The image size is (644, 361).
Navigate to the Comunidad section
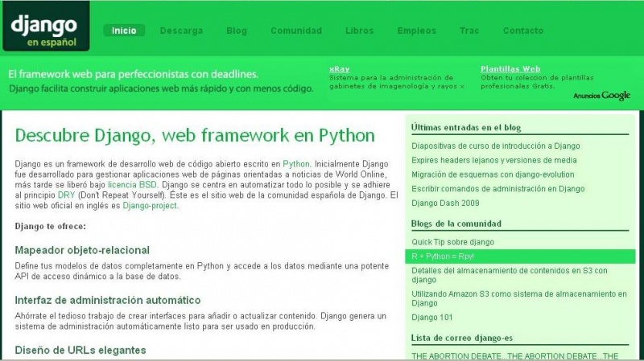[x=295, y=31]
